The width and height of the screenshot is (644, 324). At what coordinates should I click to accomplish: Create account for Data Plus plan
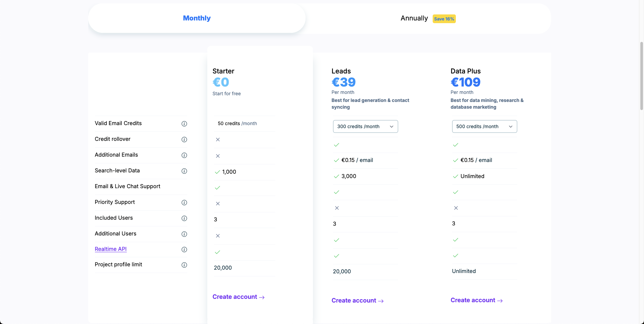click(x=477, y=300)
